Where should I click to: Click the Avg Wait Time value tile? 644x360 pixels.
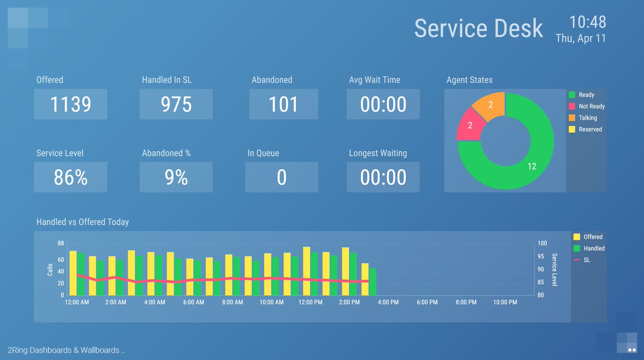[x=383, y=104]
